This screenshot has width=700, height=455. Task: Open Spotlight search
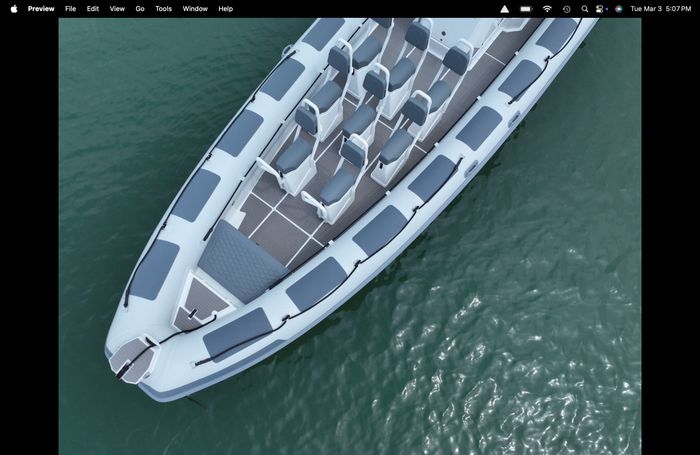584,9
